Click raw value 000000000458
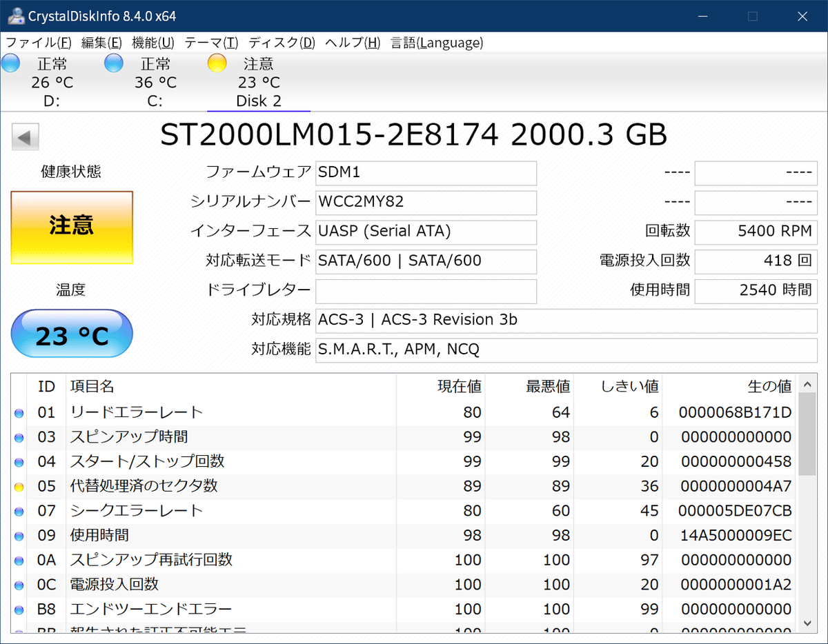 click(736, 461)
